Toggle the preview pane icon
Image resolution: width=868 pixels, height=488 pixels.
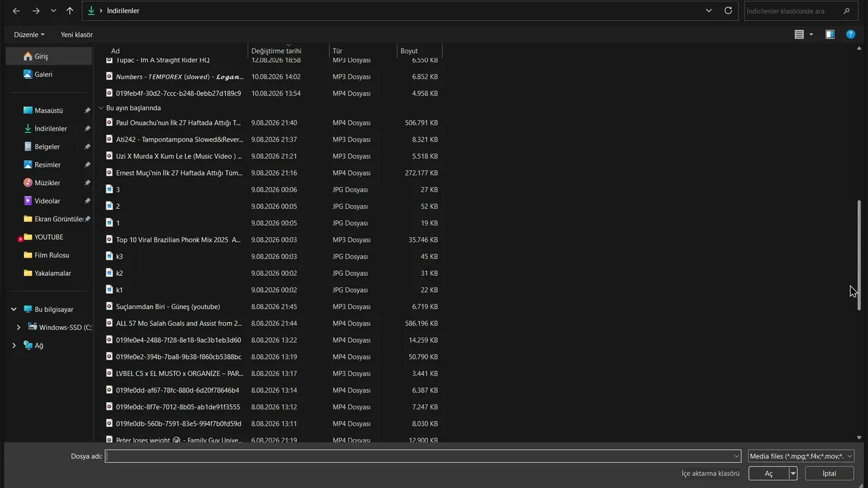pyautogui.click(x=829, y=35)
